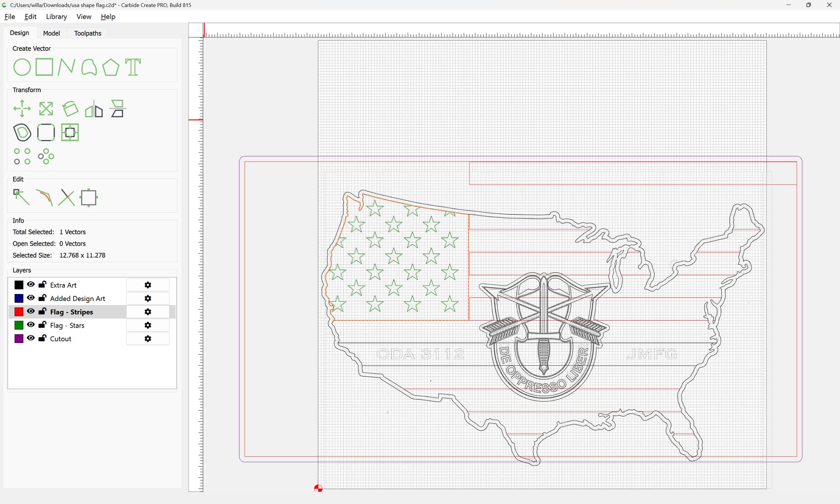Minimize the Carbide Create window

(788, 5)
